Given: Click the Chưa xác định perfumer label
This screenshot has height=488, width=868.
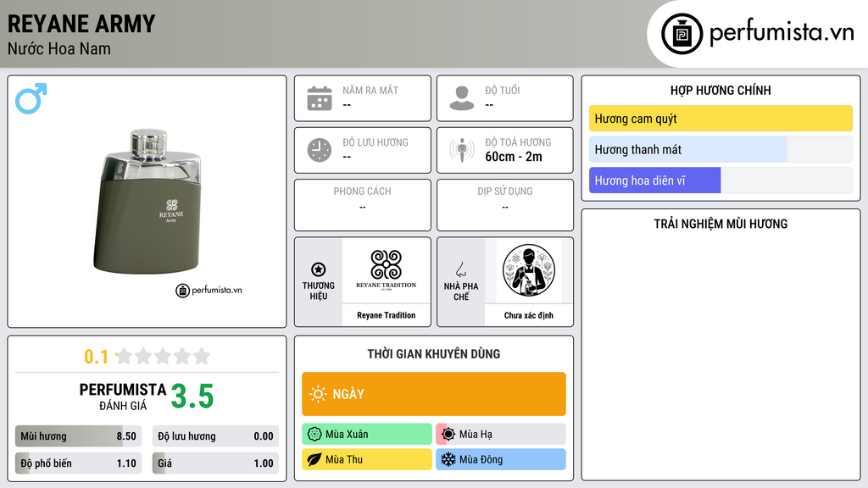Looking at the screenshot, I should [x=529, y=315].
